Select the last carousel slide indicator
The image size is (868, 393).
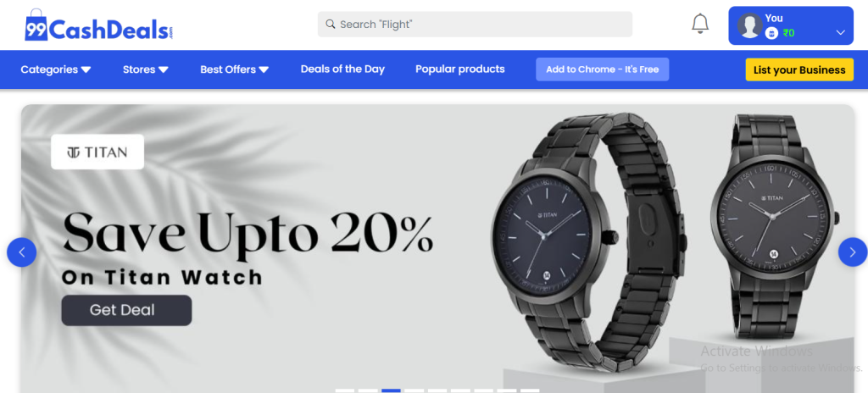(530, 390)
